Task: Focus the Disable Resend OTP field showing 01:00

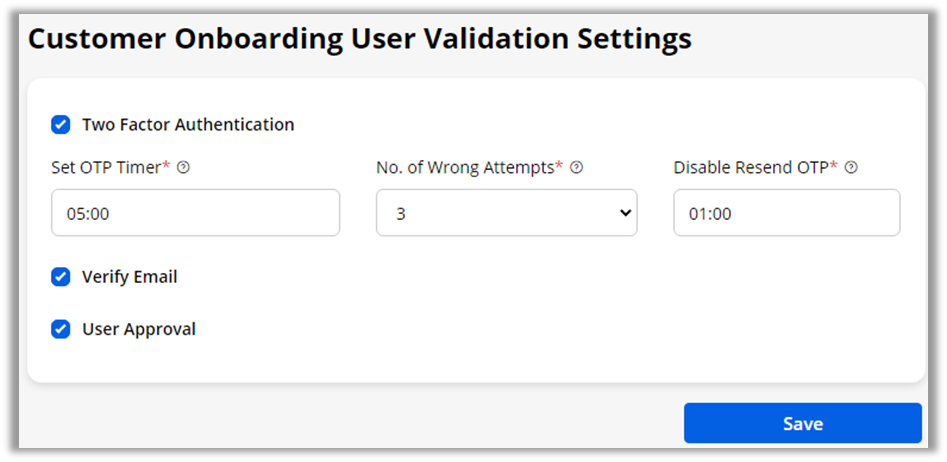Action: [x=786, y=213]
